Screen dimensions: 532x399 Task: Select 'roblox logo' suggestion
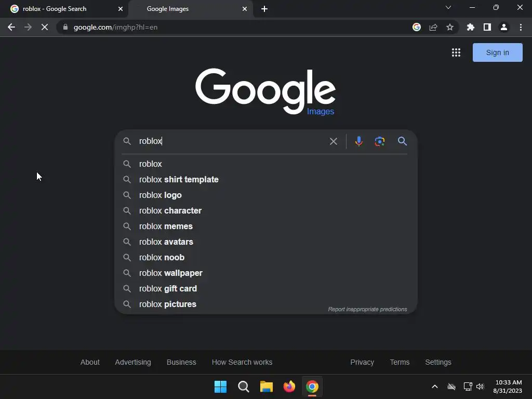click(x=265, y=195)
